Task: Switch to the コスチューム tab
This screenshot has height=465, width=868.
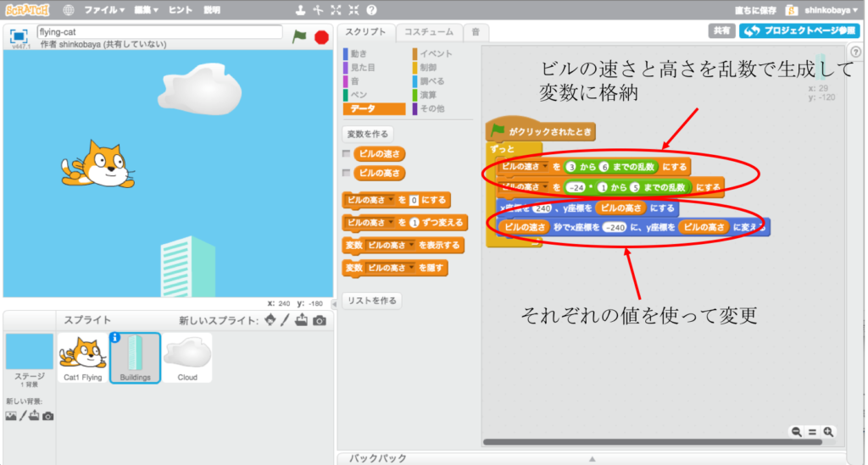Action: click(x=428, y=32)
